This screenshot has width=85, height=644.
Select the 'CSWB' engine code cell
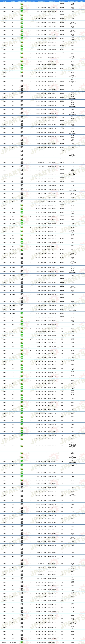(73, 197)
